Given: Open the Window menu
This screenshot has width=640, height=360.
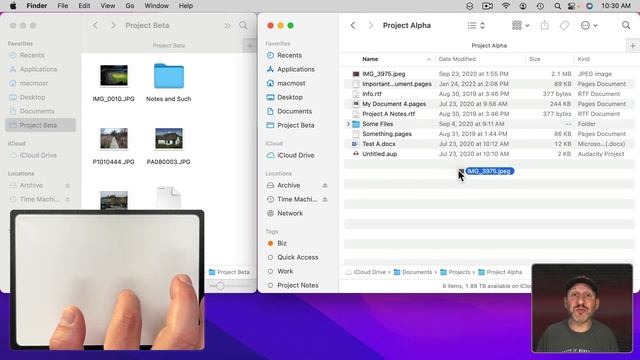Looking at the screenshot, I should pyautogui.click(x=156, y=6).
